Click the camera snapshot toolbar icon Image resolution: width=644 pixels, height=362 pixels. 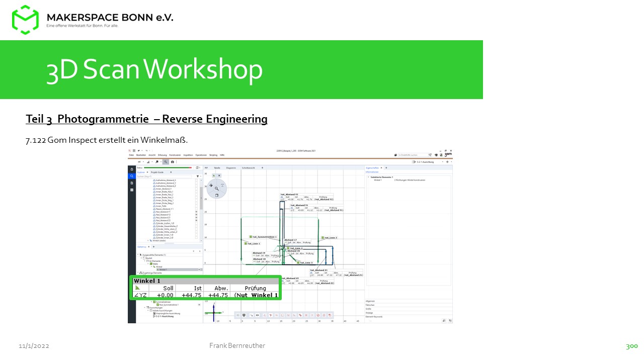click(173, 162)
